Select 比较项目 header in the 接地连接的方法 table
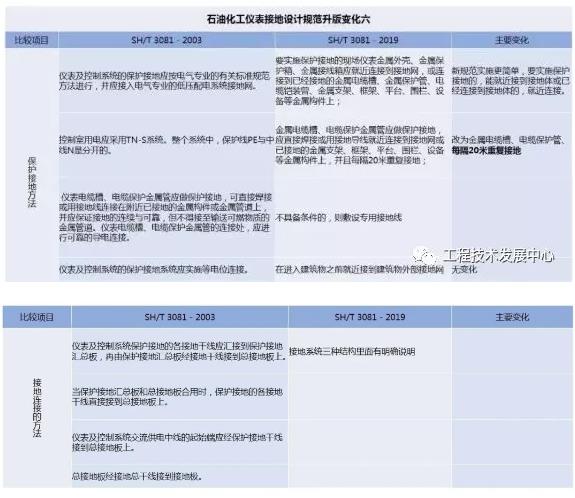Viewport: 575px width, 498px height. (37, 317)
